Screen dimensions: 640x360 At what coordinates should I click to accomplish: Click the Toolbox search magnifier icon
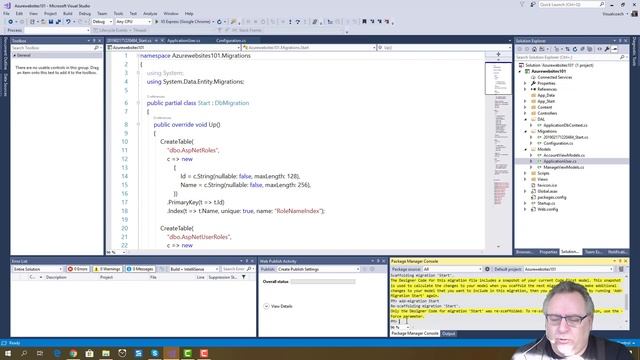(x=97, y=48)
